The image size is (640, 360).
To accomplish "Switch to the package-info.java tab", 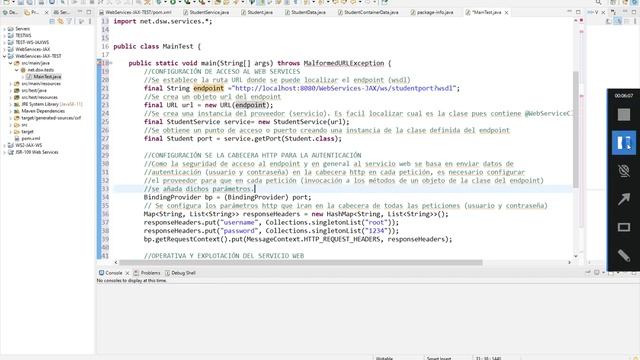I will pos(432,12).
